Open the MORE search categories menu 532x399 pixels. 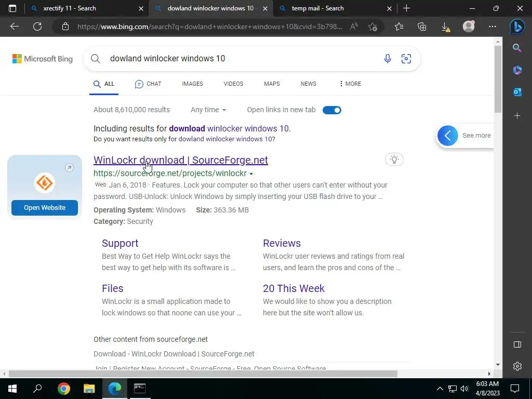pos(350,84)
